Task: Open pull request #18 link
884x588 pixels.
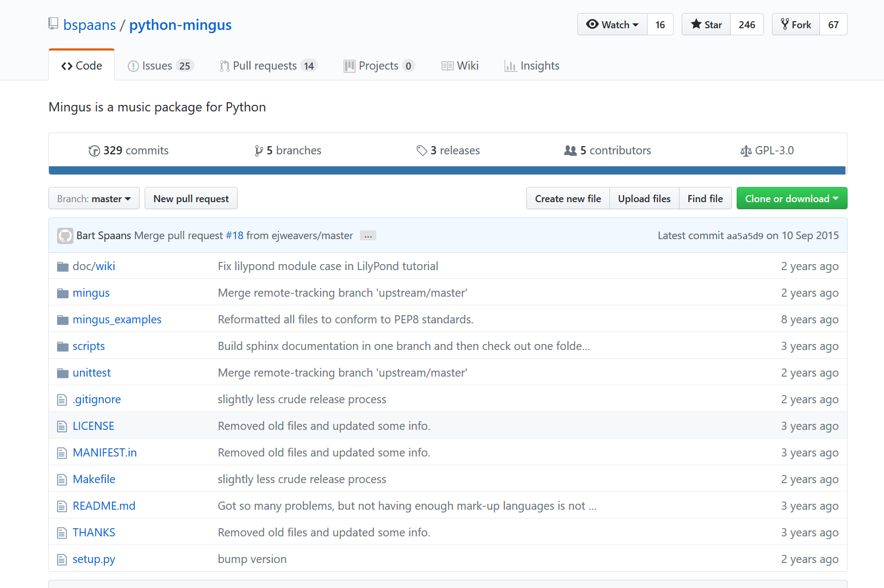Action: pos(235,236)
